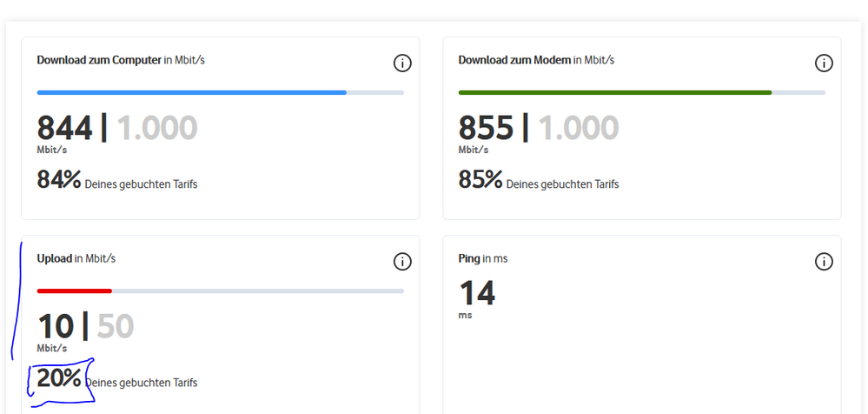Viewport: 868px width, 414px height.
Task: Click info icon on Download zum Computer card
Action: 402,63
